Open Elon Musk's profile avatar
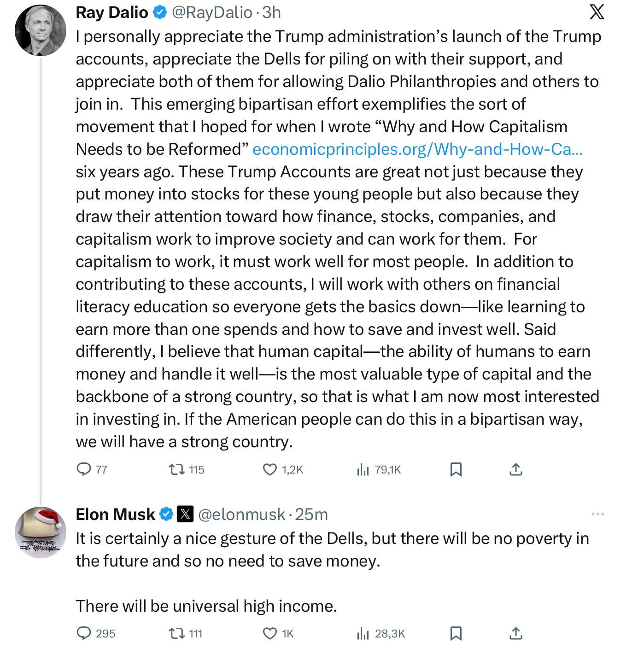 click(x=41, y=532)
